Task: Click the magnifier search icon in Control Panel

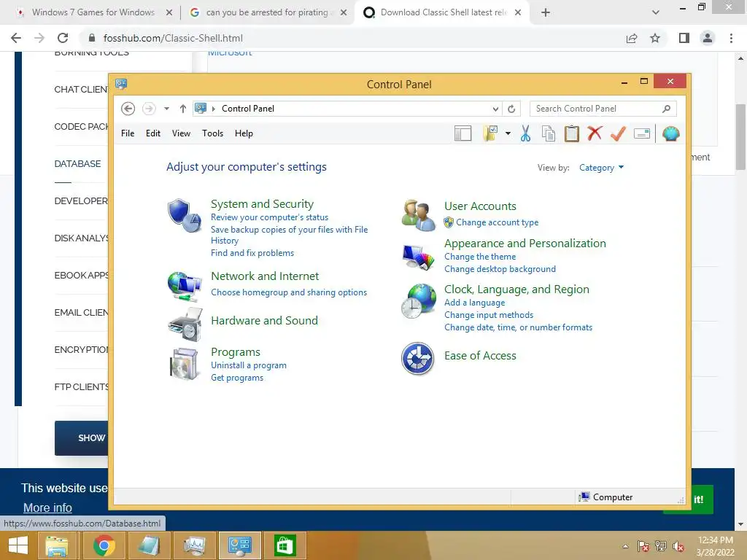Action: pos(667,109)
